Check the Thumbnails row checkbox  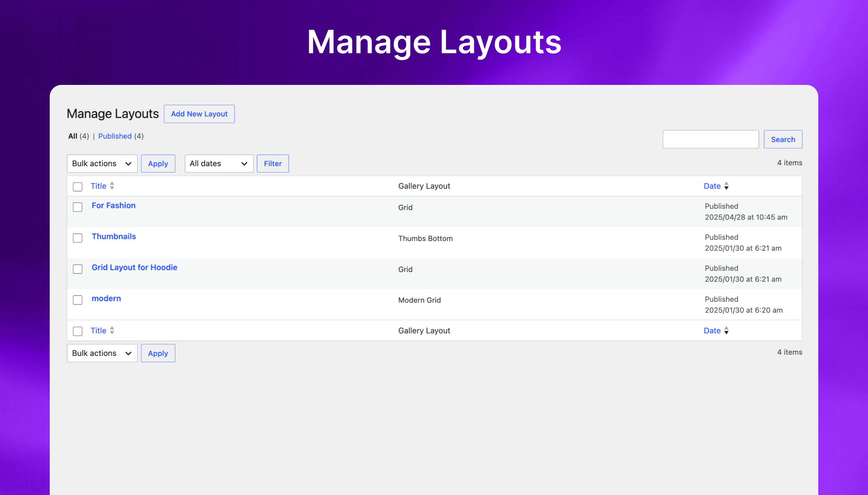[x=78, y=238]
